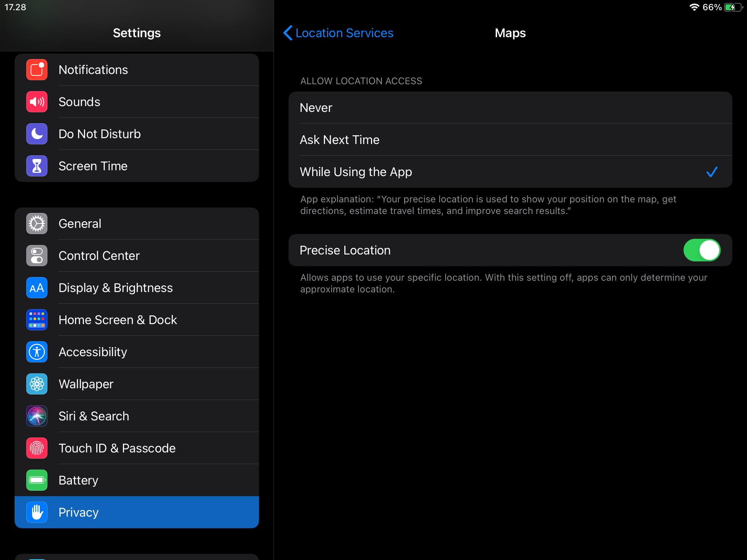747x560 pixels.
Task: Tap the Control Center switches icon
Action: tap(37, 256)
